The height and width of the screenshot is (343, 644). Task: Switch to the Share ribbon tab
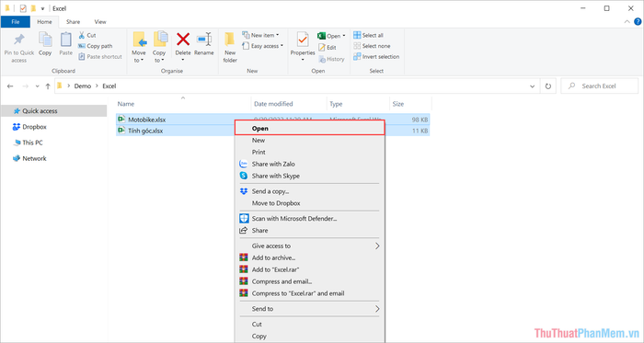(x=73, y=22)
